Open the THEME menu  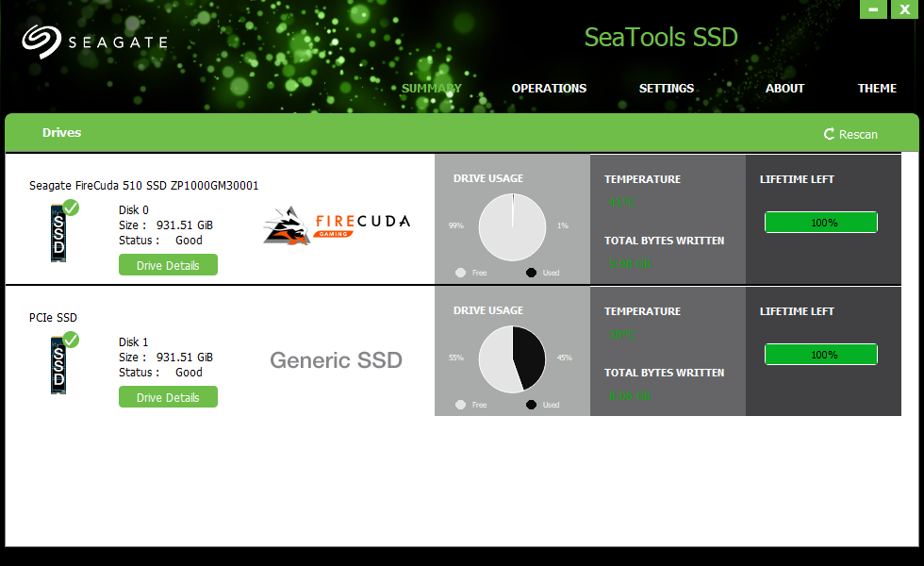point(877,89)
